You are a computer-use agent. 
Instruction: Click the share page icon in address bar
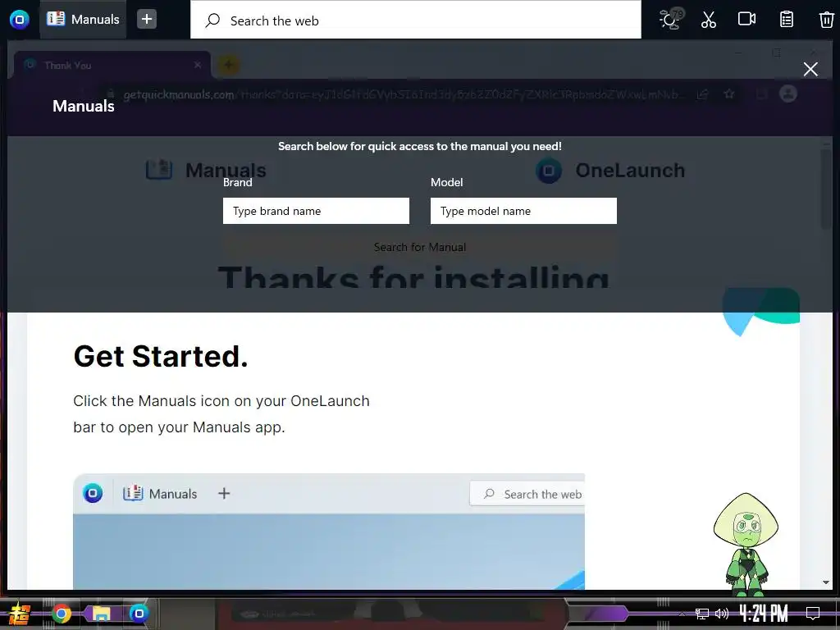pyautogui.click(x=702, y=94)
